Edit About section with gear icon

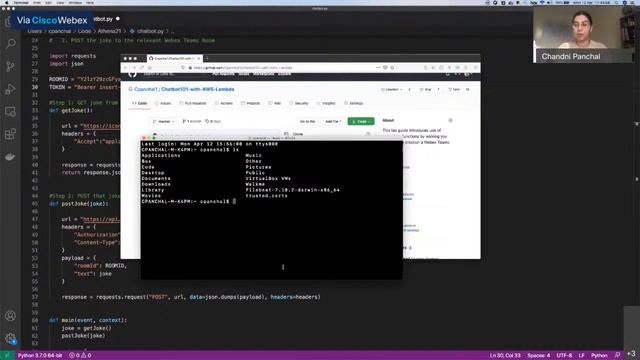(451, 120)
